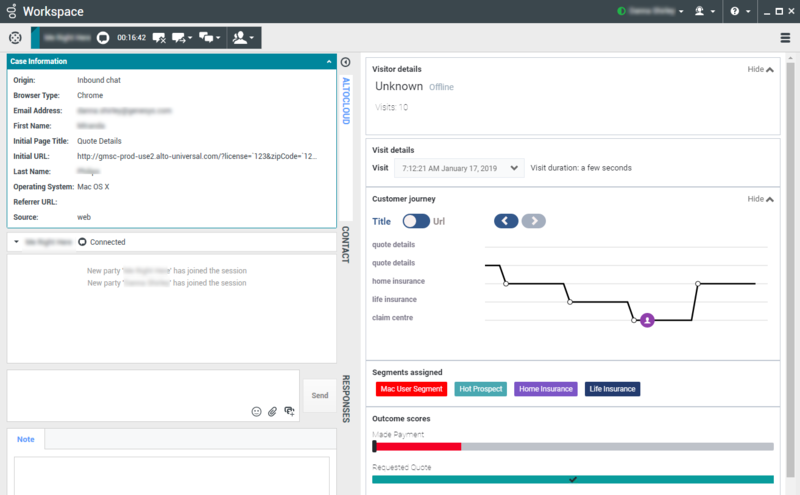This screenshot has height=495, width=800.
Task: Click the Life Insurance segment tag
Action: coord(612,389)
